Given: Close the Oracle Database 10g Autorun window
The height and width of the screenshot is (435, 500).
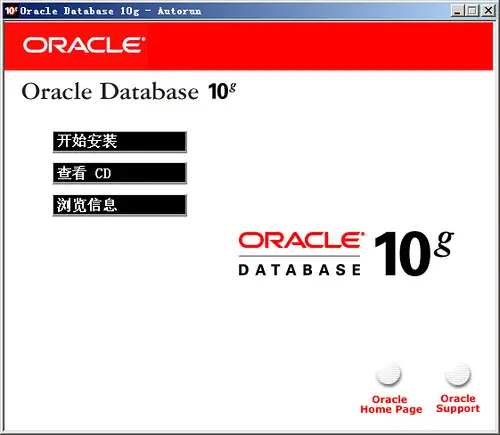Looking at the screenshot, I should point(488,11).
